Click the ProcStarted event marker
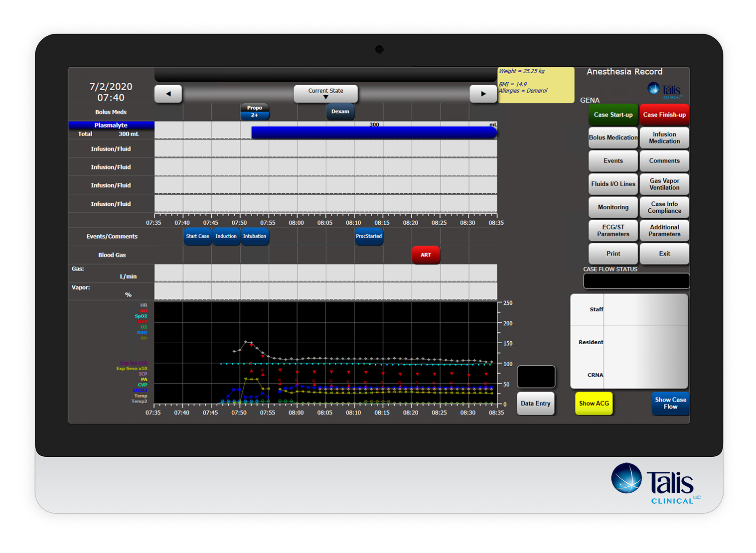This screenshot has width=756, height=553. coord(369,236)
